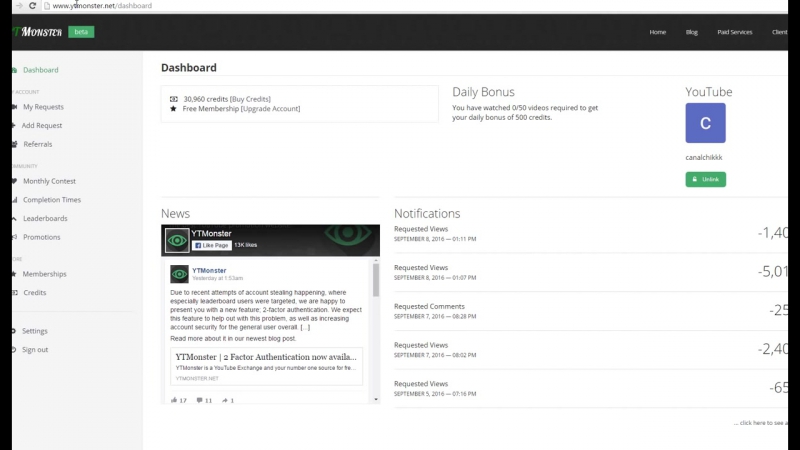The width and height of the screenshot is (800, 450).
Task: Open Credits in the sidebar
Action: (x=35, y=293)
